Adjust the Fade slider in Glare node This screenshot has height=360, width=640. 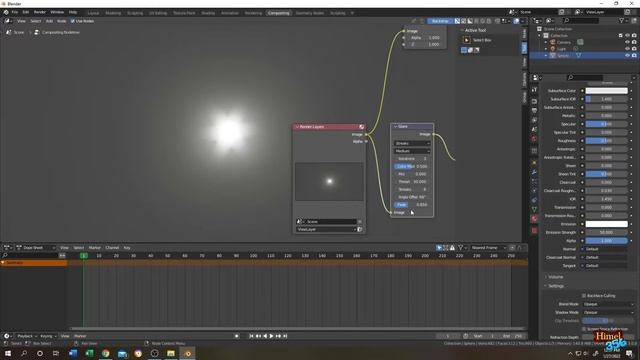tap(411, 204)
